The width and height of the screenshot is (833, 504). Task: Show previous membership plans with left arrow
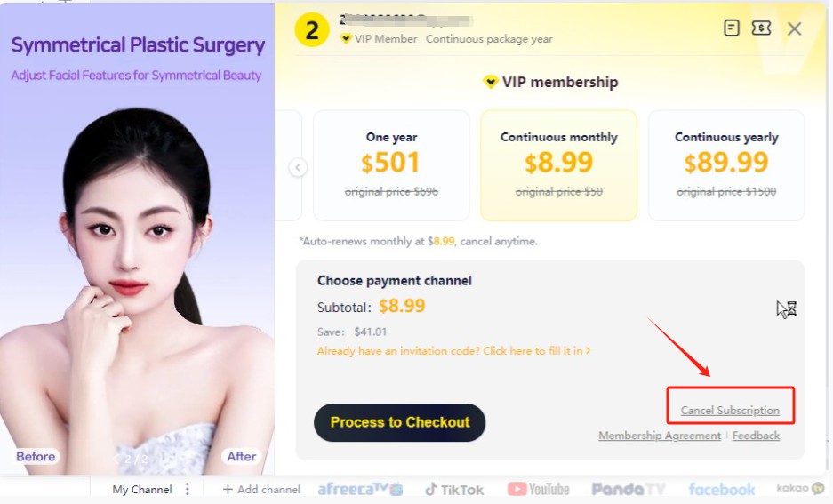click(x=298, y=168)
